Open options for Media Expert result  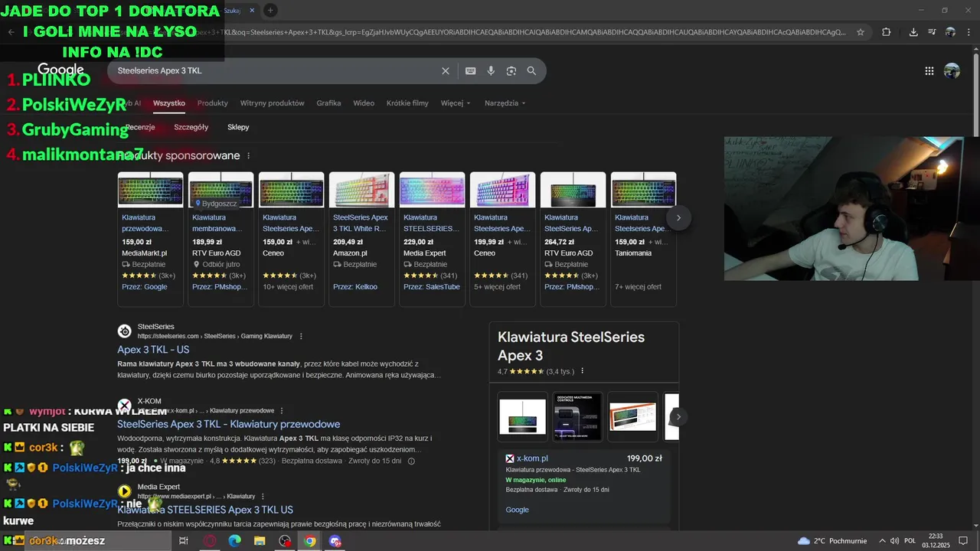263,496
